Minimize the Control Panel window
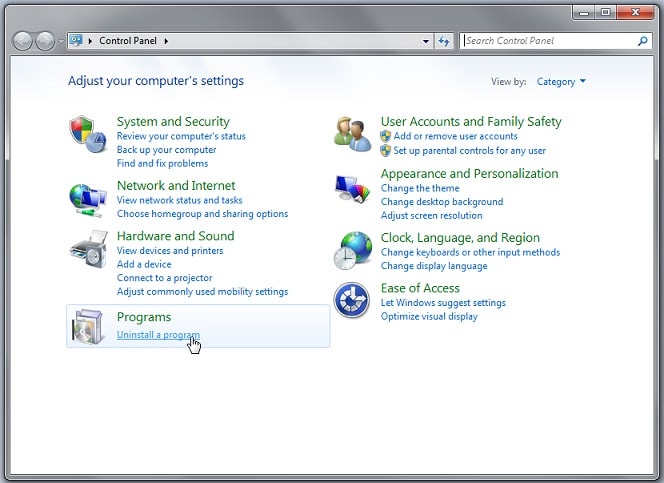Viewport: 664px width, 483px height. pyautogui.click(x=584, y=13)
